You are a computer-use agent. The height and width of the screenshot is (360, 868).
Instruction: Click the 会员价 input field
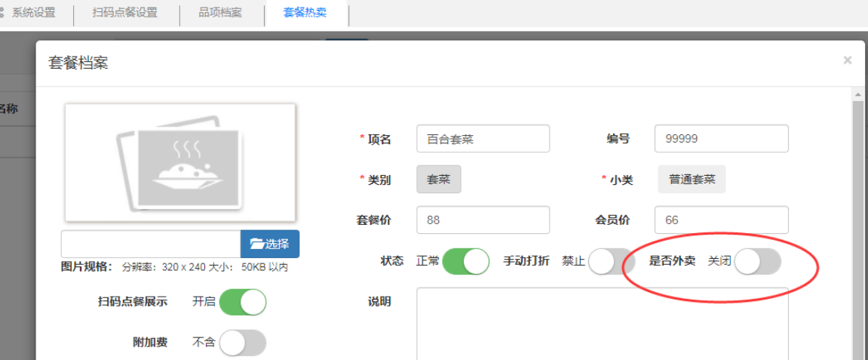(721, 220)
